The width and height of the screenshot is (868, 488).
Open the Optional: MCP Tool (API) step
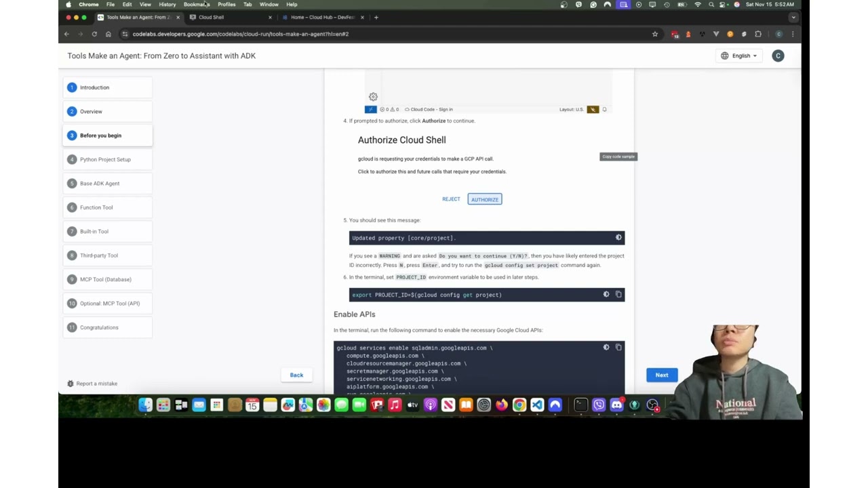pyautogui.click(x=108, y=303)
